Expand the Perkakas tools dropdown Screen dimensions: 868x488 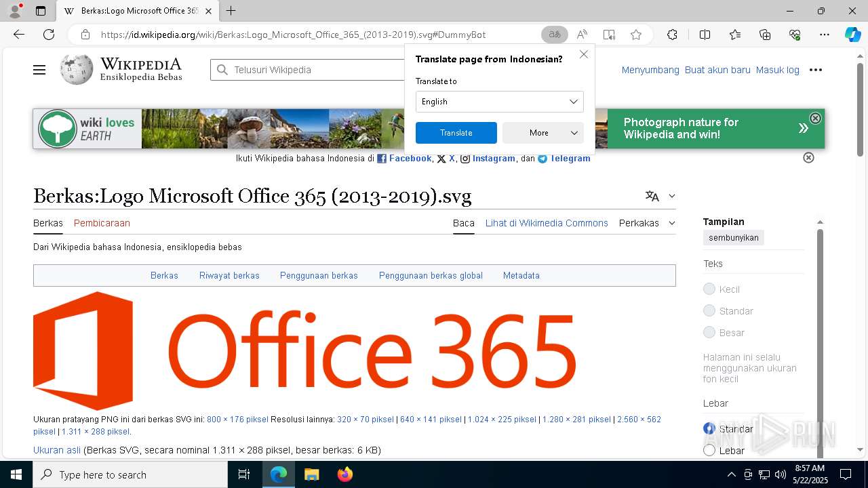pos(647,223)
